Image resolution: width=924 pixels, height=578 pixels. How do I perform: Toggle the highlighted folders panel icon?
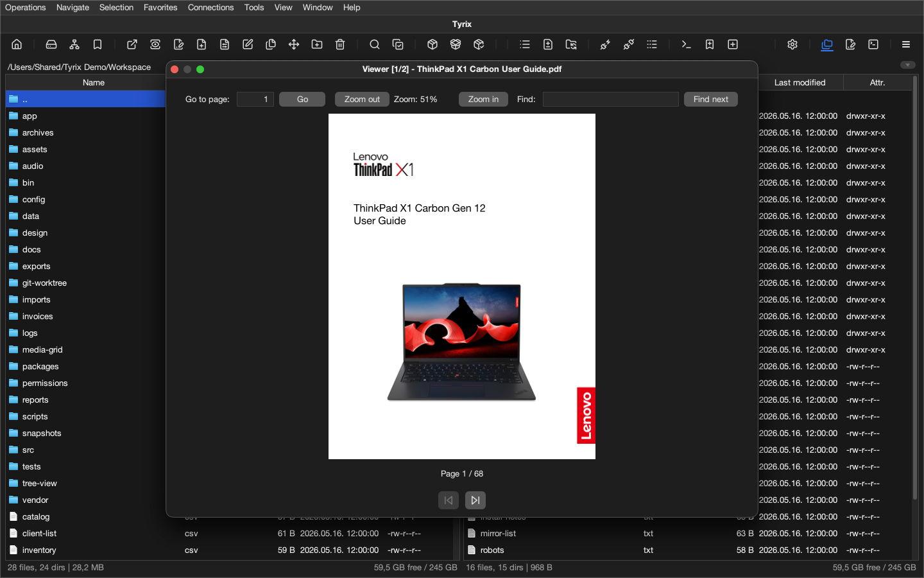click(x=827, y=44)
